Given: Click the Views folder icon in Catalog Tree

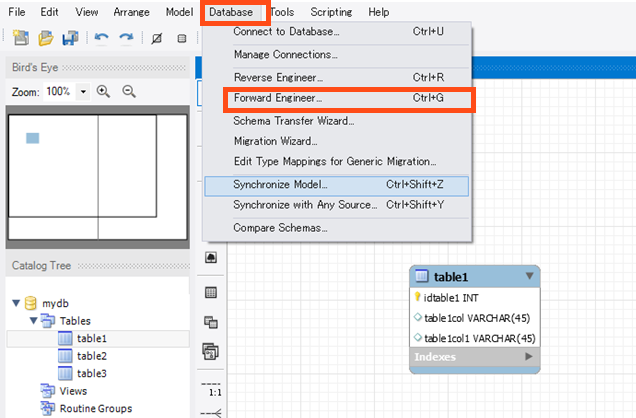Looking at the screenshot, I should point(47,391).
